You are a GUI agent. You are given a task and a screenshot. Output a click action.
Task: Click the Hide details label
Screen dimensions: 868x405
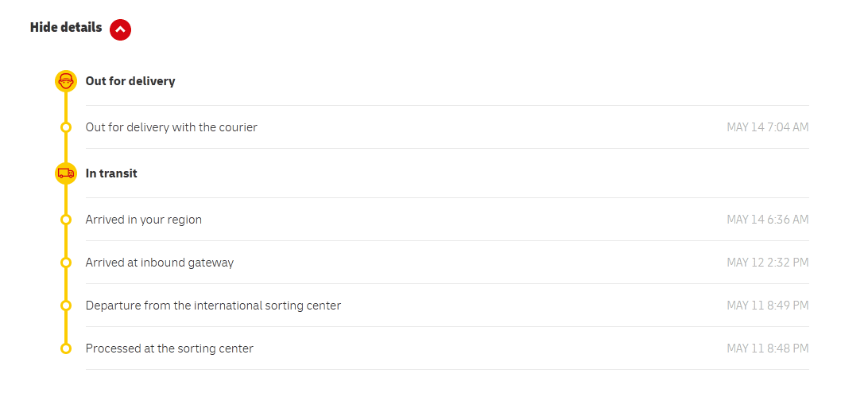pos(66,27)
